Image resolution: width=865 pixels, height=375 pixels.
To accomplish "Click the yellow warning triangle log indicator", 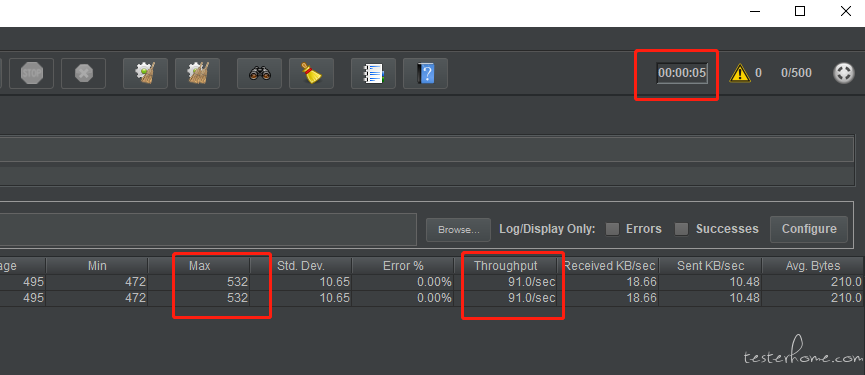I will click(x=740, y=73).
